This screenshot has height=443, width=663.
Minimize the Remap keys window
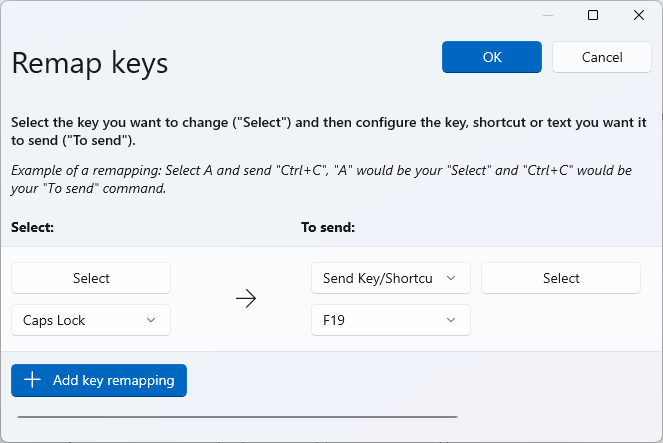click(547, 15)
